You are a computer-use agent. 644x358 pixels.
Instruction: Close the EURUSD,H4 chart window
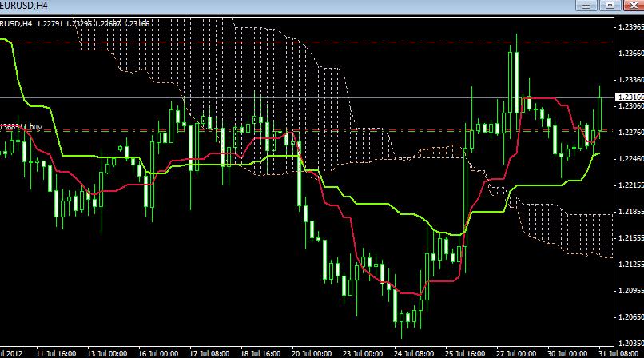pyautogui.click(x=634, y=6)
